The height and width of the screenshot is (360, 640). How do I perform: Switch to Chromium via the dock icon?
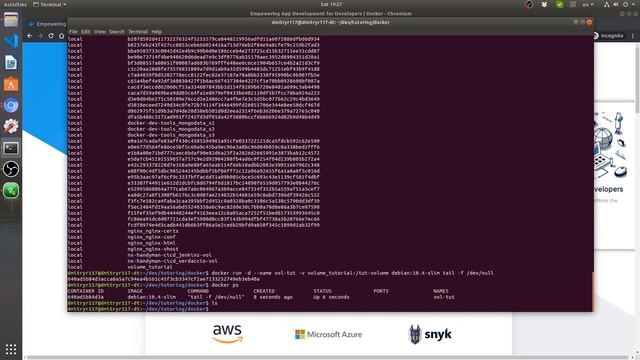tap(11, 105)
